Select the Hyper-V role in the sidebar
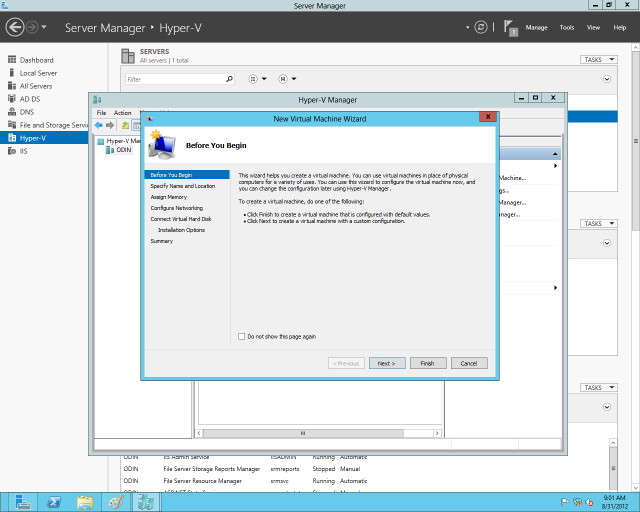640x512 pixels. [x=44, y=138]
